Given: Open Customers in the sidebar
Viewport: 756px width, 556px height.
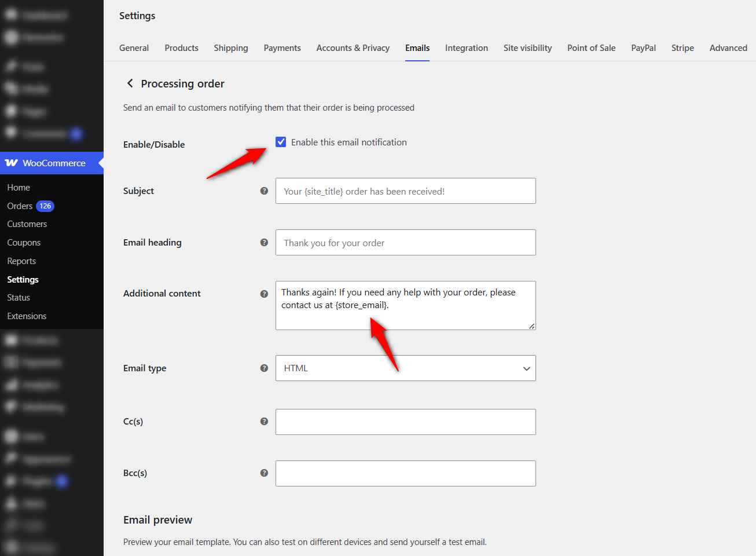Looking at the screenshot, I should pos(27,224).
